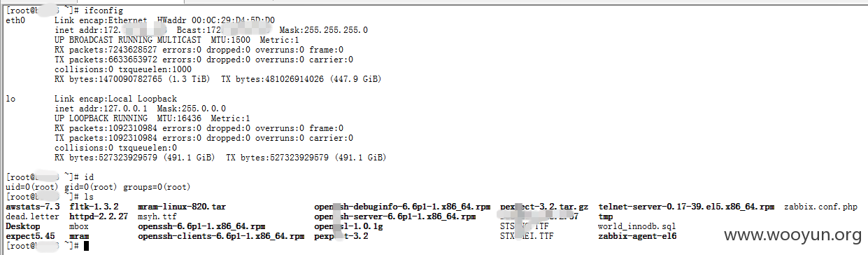Screen dimensions: 868x255
Task: Click the terminal cursor at last prompt
Action: [x=86, y=247]
